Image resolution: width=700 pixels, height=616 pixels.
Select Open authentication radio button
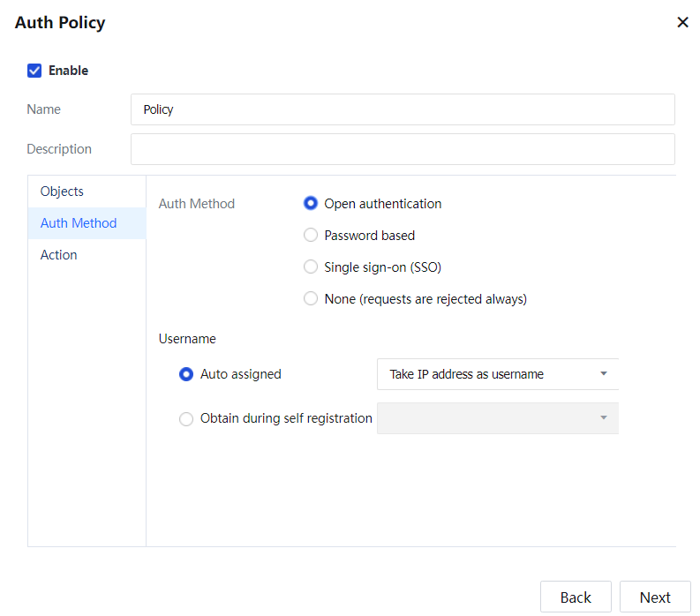(311, 204)
